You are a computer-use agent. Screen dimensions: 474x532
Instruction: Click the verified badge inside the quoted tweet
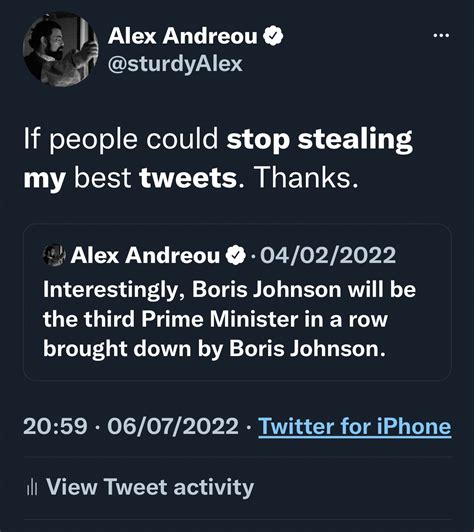[x=235, y=255]
